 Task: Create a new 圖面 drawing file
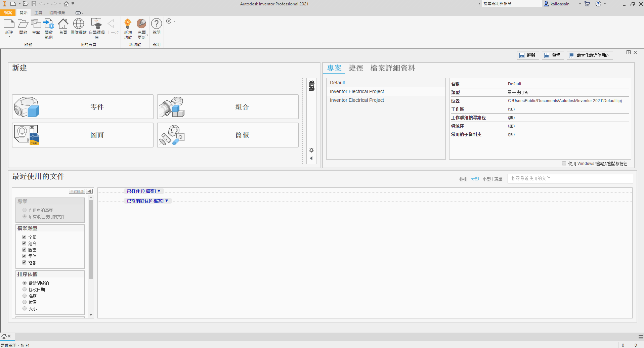coord(83,135)
